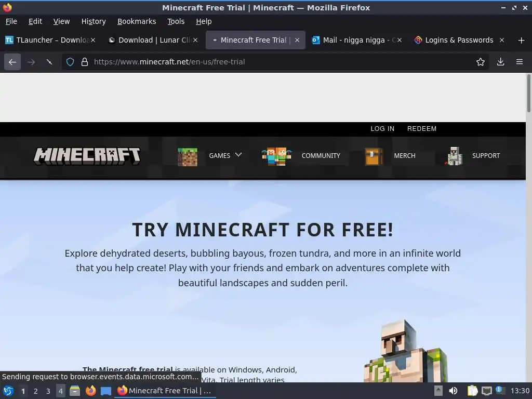Click the Minecraft logo on the site
Screen dimensions: 532x399
pyautogui.click(x=87, y=156)
